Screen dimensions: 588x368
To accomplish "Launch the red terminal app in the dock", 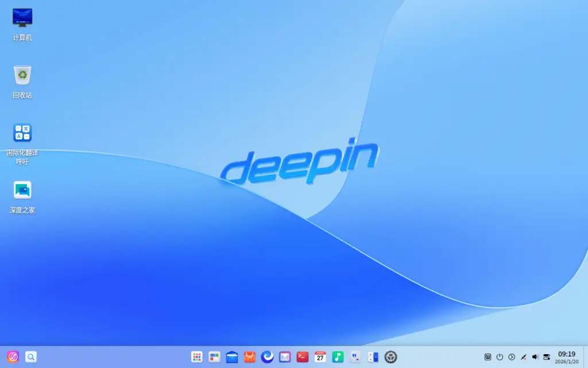I will coord(303,357).
